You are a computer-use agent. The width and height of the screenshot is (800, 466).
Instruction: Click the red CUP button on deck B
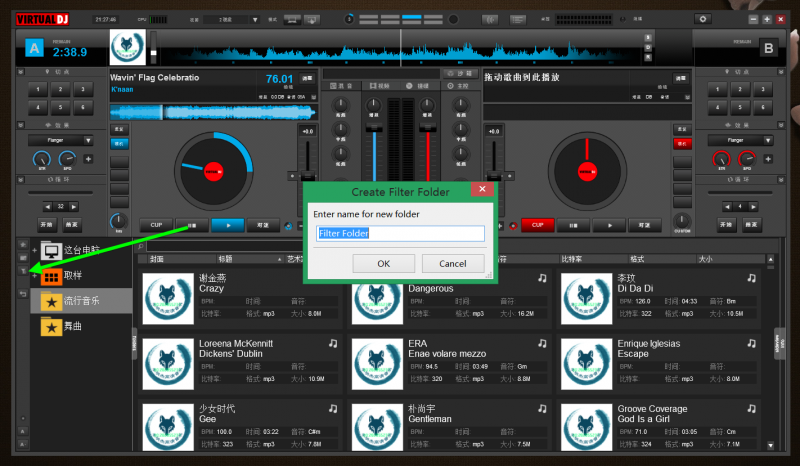tap(538, 225)
